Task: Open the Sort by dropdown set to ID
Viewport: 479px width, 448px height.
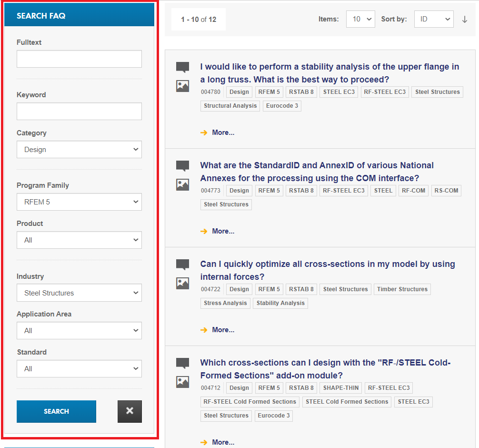Action: tap(434, 19)
